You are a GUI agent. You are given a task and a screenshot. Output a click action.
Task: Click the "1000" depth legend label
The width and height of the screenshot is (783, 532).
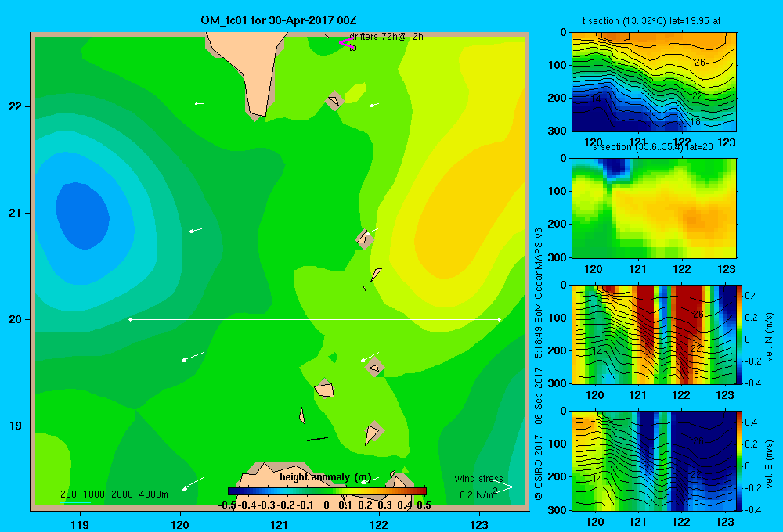coord(94,494)
